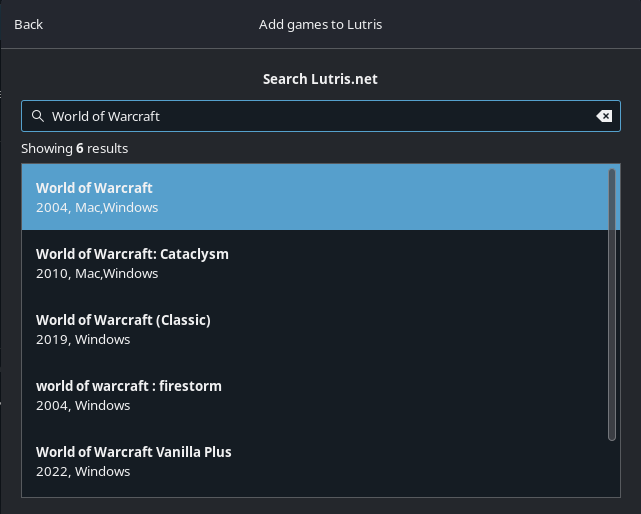Click '2022, Windows' subtitle under Vanilla Plus
641x514 pixels.
[83, 472]
